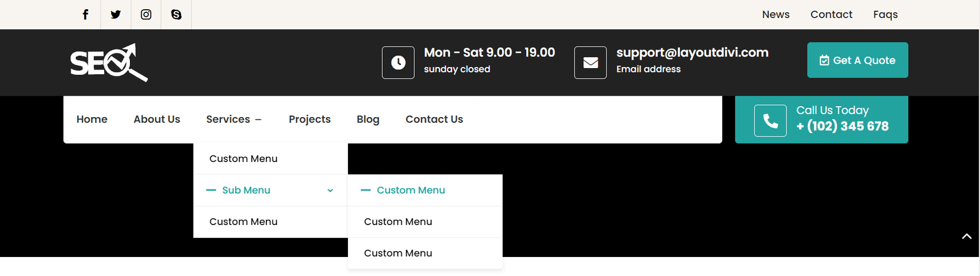
Task: Open the News link in top bar
Action: (x=775, y=15)
